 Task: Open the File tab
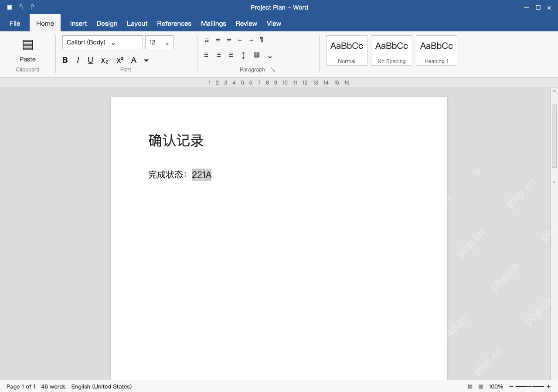(15, 23)
